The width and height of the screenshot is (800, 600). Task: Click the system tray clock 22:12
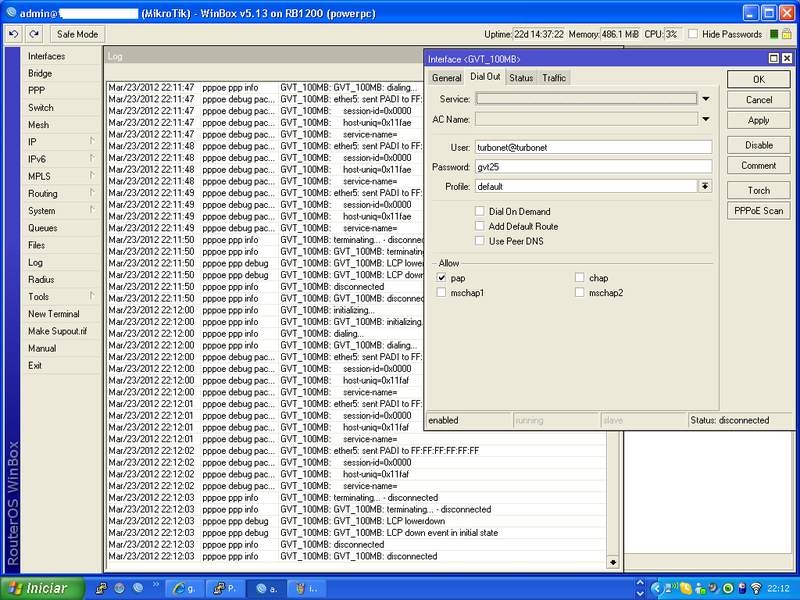pyautogui.click(x=778, y=588)
